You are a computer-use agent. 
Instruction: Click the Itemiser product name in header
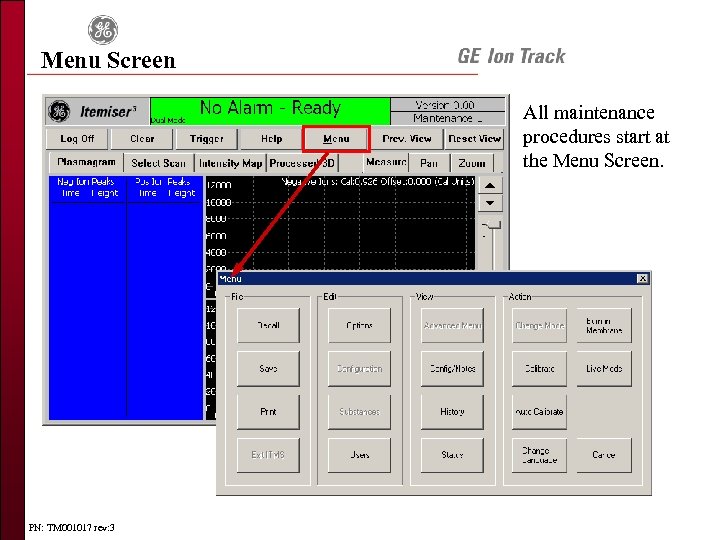point(108,111)
